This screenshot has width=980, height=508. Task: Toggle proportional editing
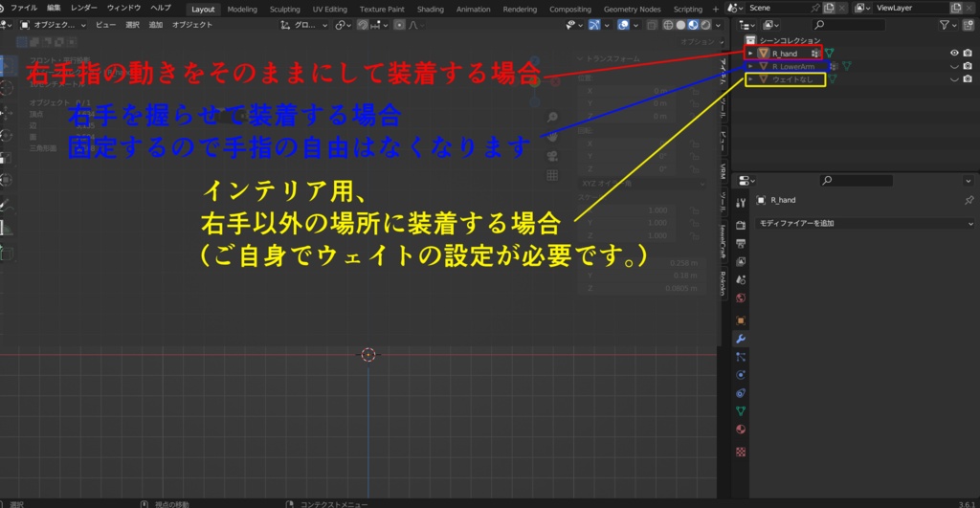coord(399,25)
